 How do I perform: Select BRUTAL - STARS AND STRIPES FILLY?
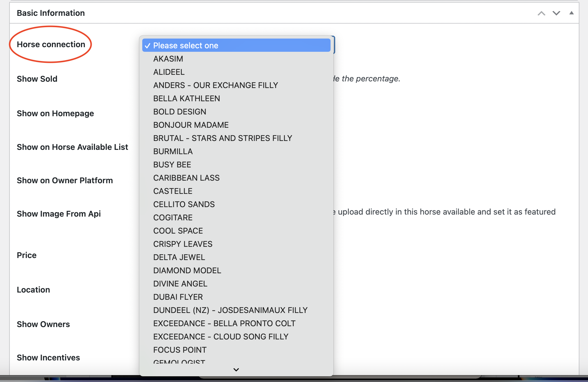[x=222, y=138]
